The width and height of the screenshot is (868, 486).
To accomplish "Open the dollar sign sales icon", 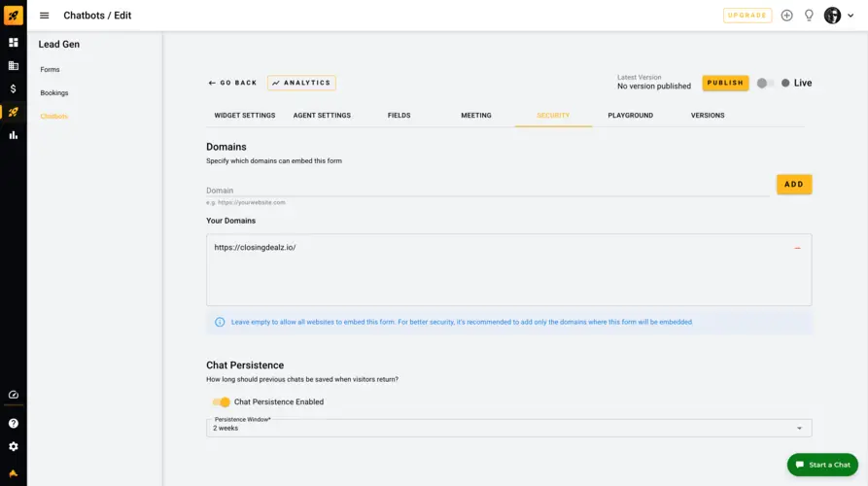I will coord(14,88).
